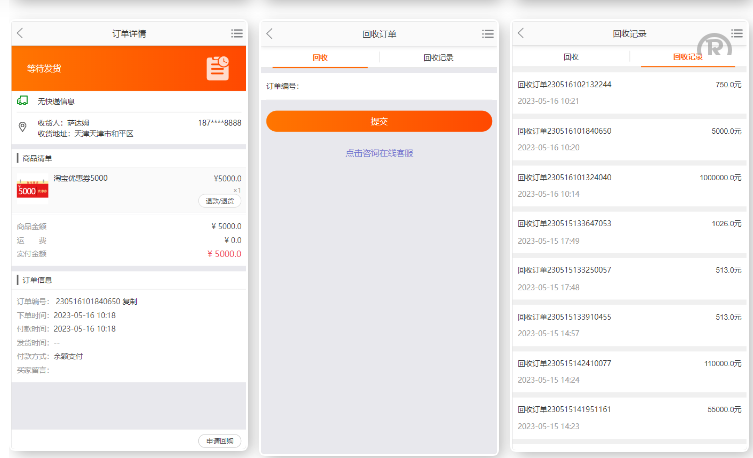Go back from the 回收订单 page
The width and height of the screenshot is (753, 458).
point(270,34)
